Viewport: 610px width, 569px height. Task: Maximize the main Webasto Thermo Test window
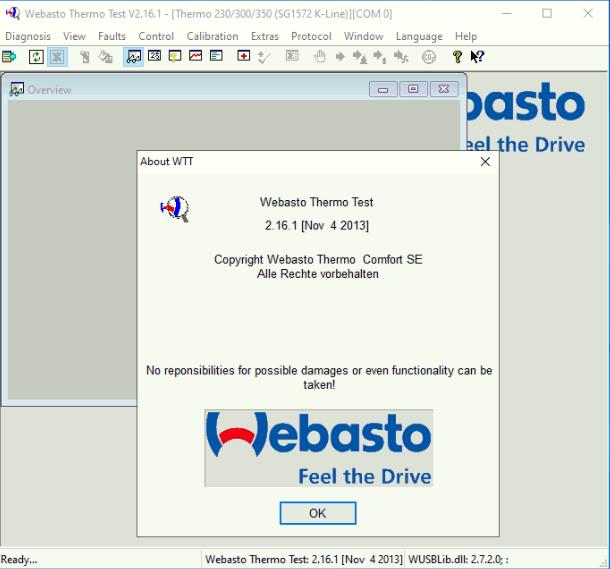click(x=547, y=14)
